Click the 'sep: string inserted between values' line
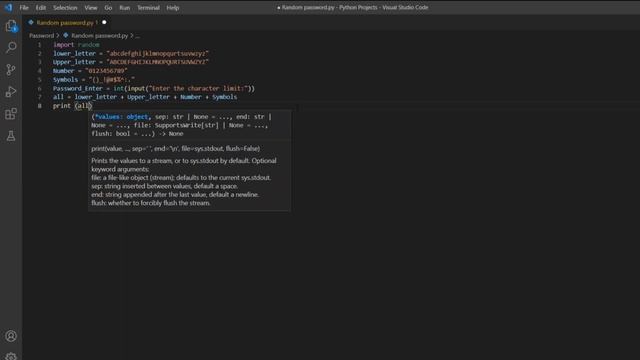This screenshot has height=360, width=640. click(164, 186)
